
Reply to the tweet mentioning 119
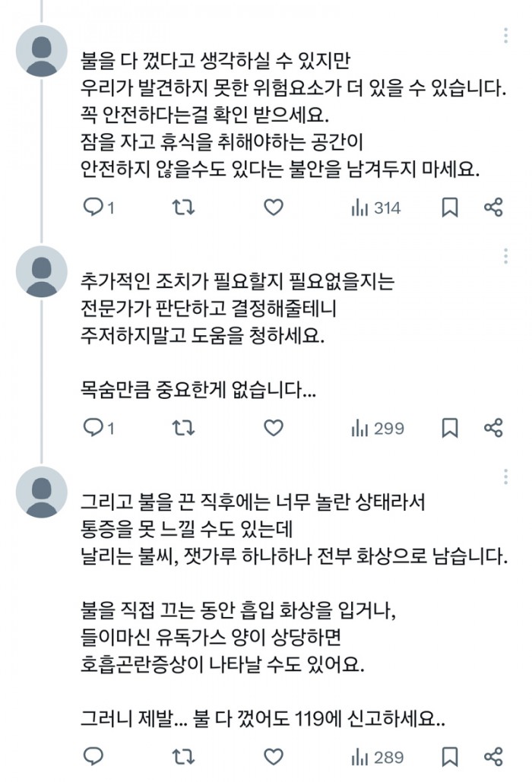tap(93, 757)
